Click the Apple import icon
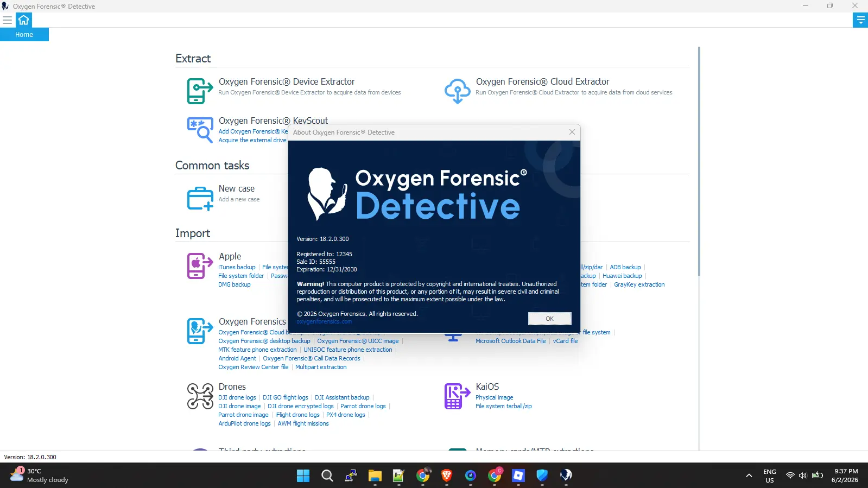The image size is (868, 488). coord(200,265)
